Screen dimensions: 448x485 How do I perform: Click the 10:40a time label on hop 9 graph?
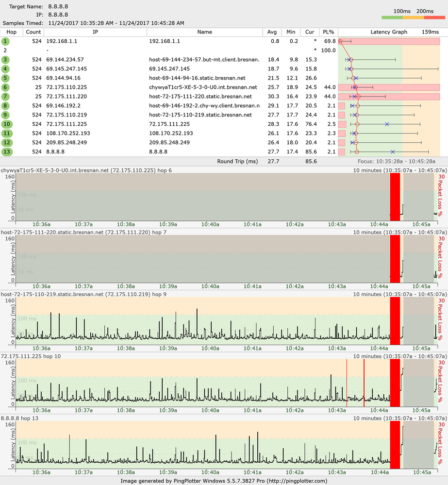(x=210, y=348)
